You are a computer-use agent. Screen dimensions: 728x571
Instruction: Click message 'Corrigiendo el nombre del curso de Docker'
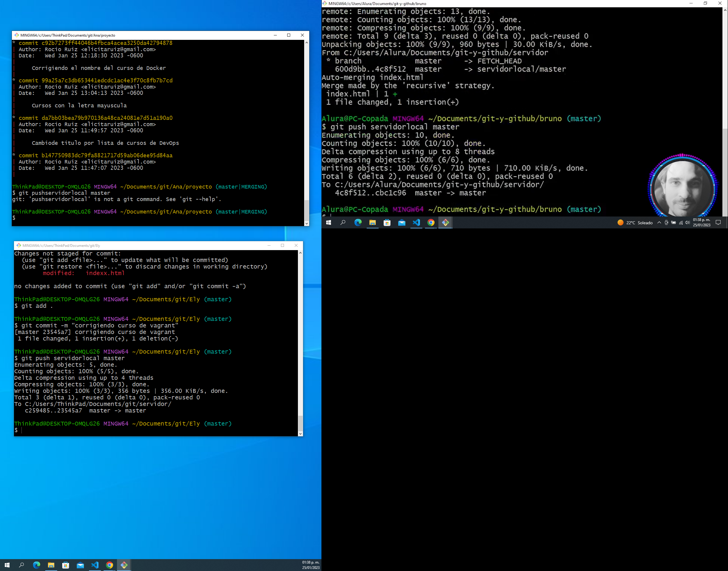pyautogui.click(x=99, y=68)
